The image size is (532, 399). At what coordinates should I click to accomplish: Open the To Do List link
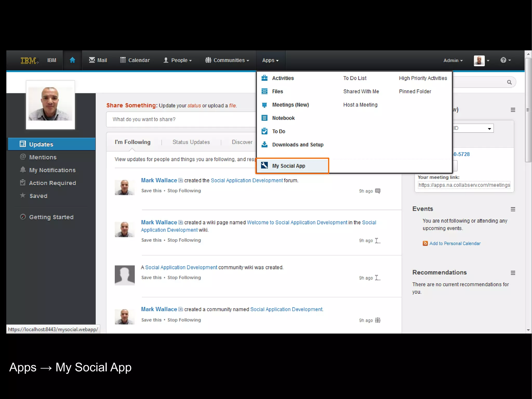[355, 78]
